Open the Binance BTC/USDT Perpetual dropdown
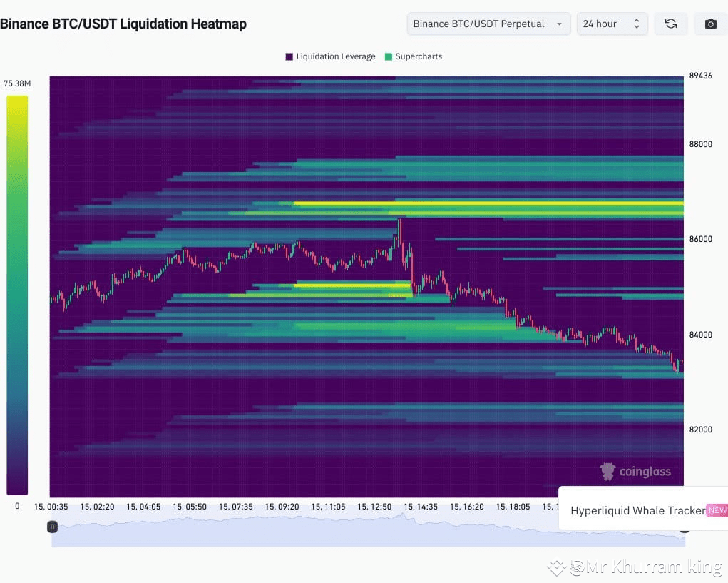Image resolution: width=728 pixels, height=583 pixels. [x=488, y=24]
